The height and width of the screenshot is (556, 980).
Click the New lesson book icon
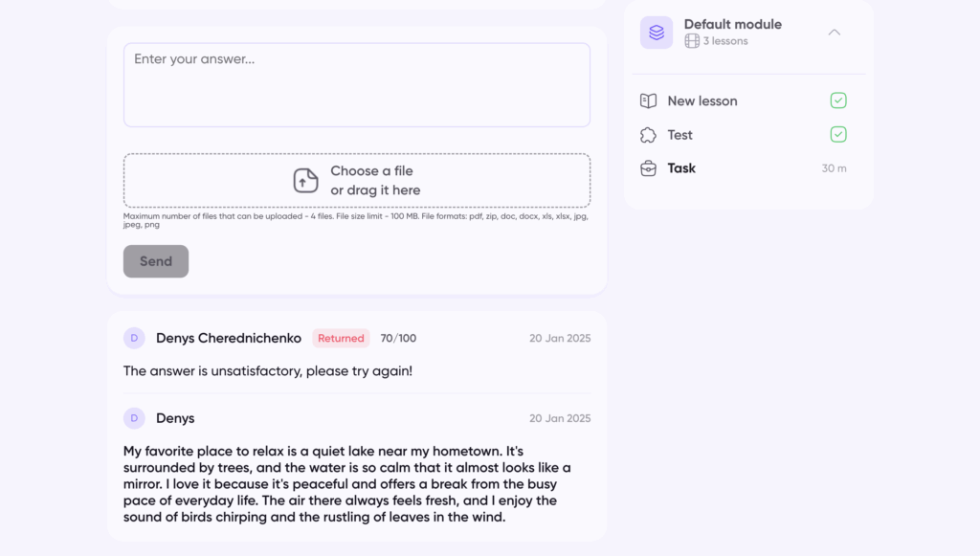click(x=649, y=100)
